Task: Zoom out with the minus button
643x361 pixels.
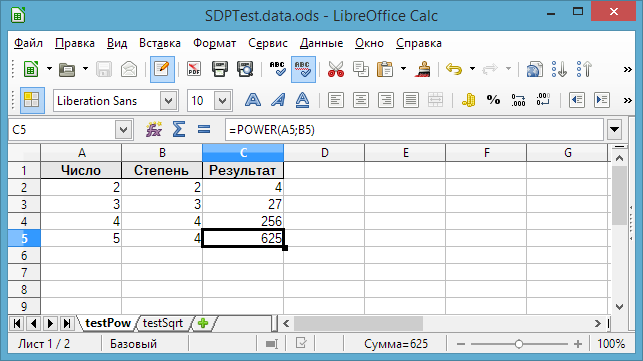Action: pos(461,344)
